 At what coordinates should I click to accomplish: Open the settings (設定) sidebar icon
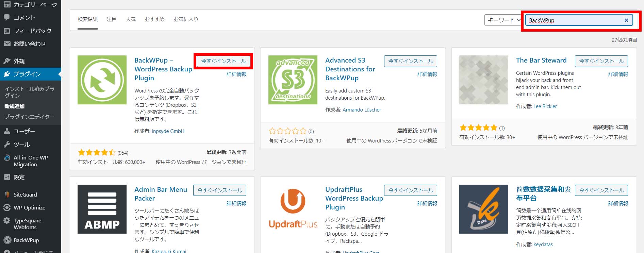click(7, 177)
